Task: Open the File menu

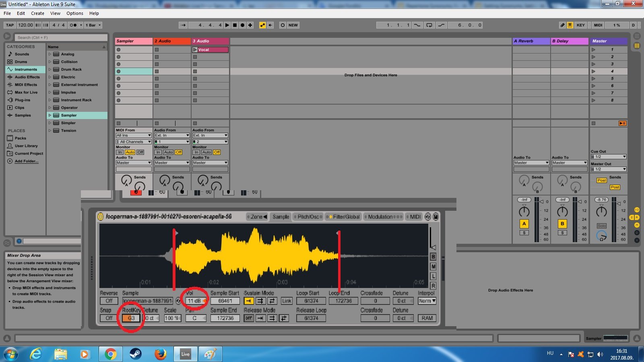Action: [x=7, y=13]
